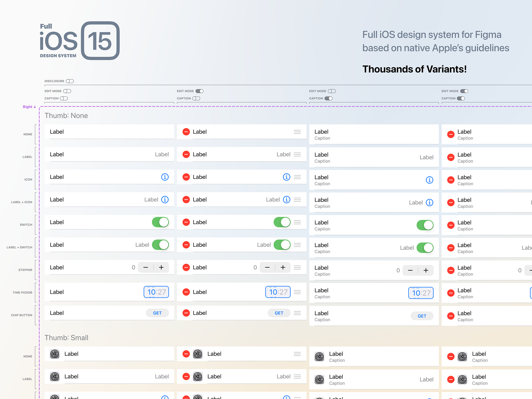Click the Right arrow label above the frame
Viewport: 532px width, 399px height.
[x=29, y=107]
